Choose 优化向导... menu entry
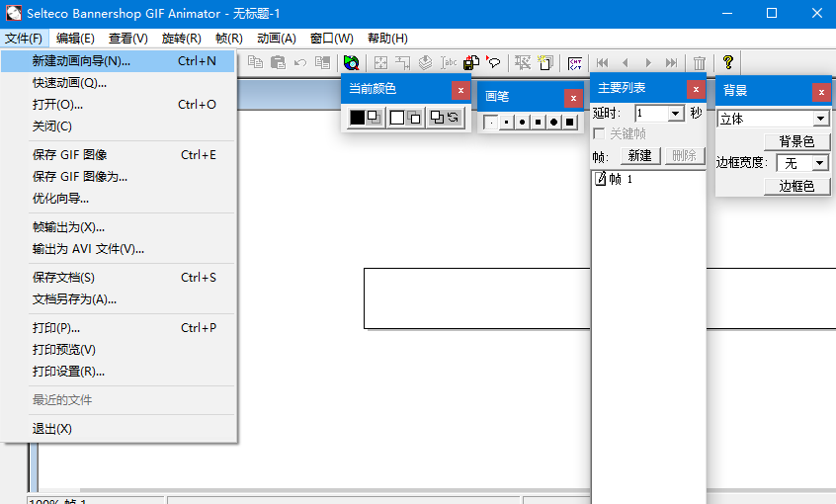The image size is (836, 504). point(118,199)
